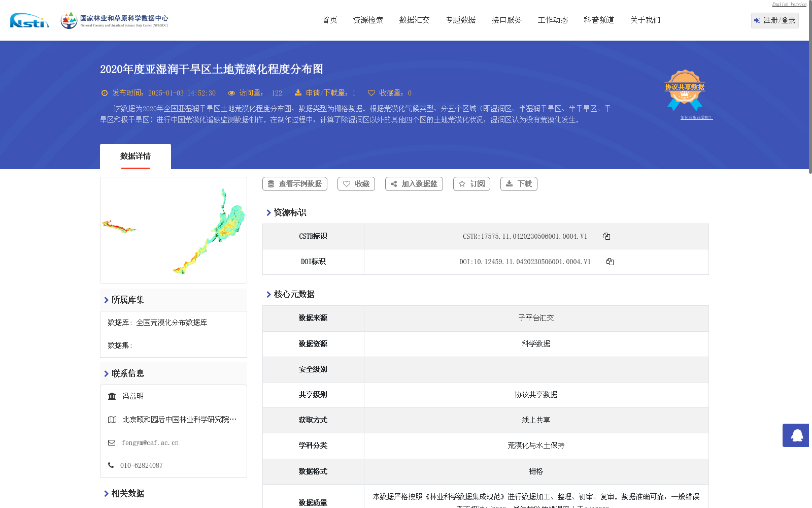Image resolution: width=812 pixels, height=508 pixels.
Task: Click the map icon beside the address
Action: pyautogui.click(x=112, y=420)
